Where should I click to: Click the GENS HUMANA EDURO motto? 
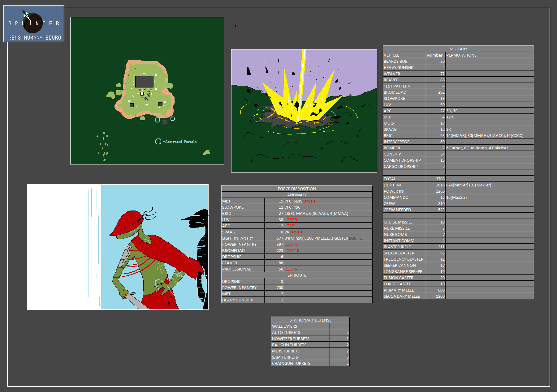pyautogui.click(x=35, y=38)
